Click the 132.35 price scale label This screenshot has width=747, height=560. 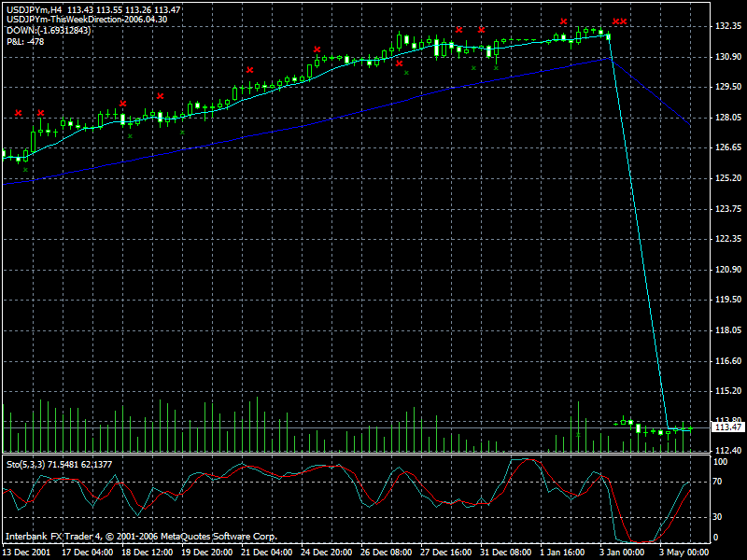coord(728,26)
